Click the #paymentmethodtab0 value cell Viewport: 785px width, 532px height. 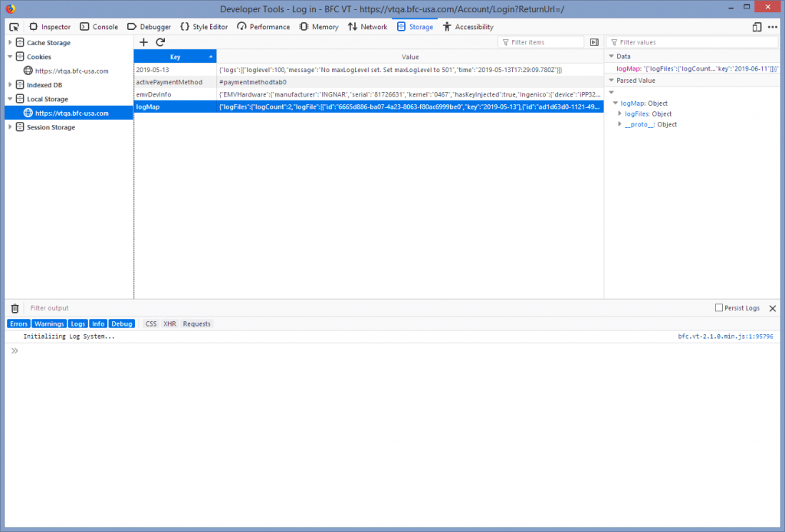click(x=410, y=82)
